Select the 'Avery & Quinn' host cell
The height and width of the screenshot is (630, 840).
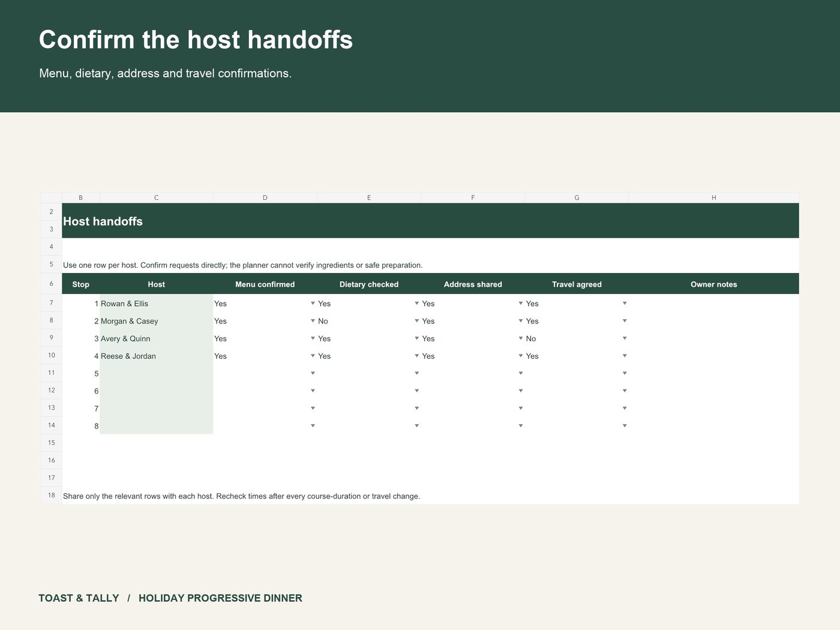tap(157, 338)
